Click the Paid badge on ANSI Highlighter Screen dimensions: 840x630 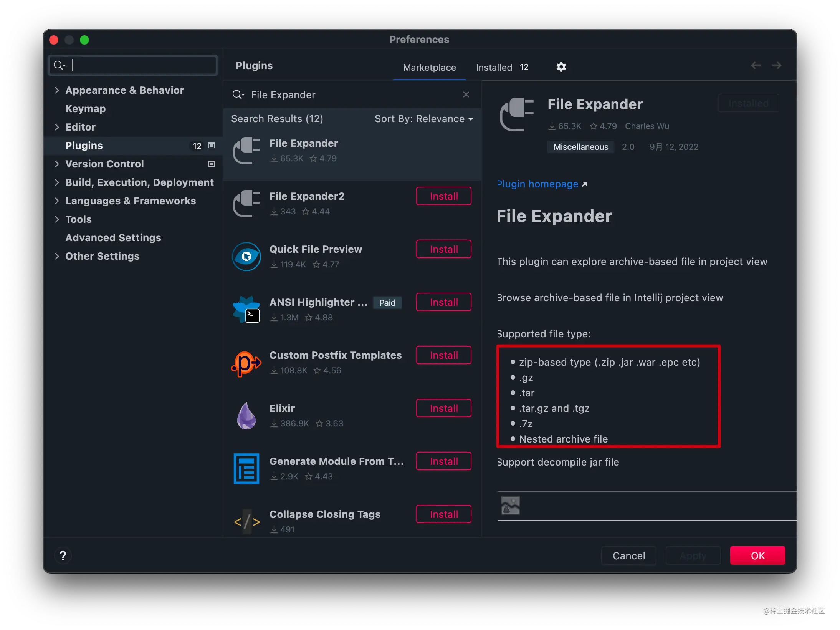pyautogui.click(x=387, y=303)
